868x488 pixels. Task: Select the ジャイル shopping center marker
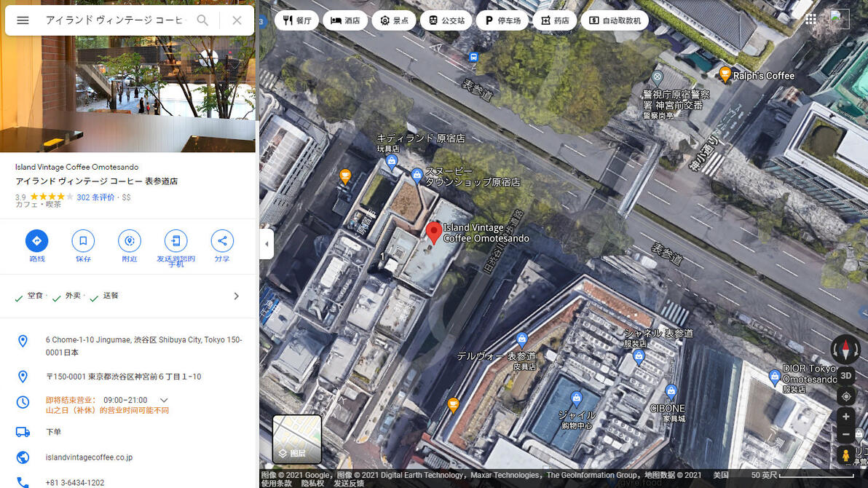[576, 399]
